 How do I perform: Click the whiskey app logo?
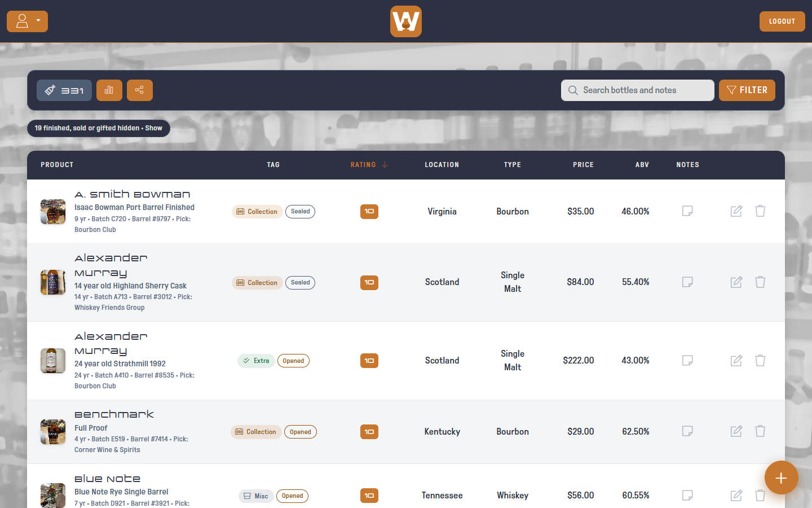406,21
